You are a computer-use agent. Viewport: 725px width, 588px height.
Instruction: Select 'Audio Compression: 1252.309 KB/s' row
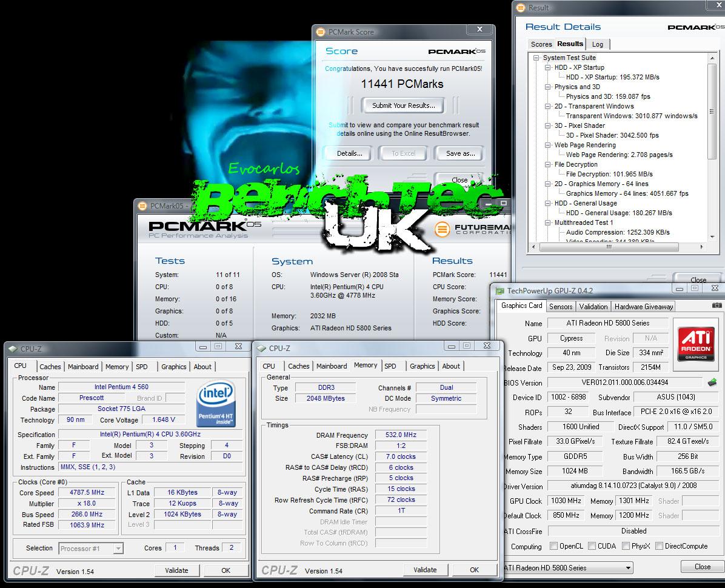click(x=618, y=233)
